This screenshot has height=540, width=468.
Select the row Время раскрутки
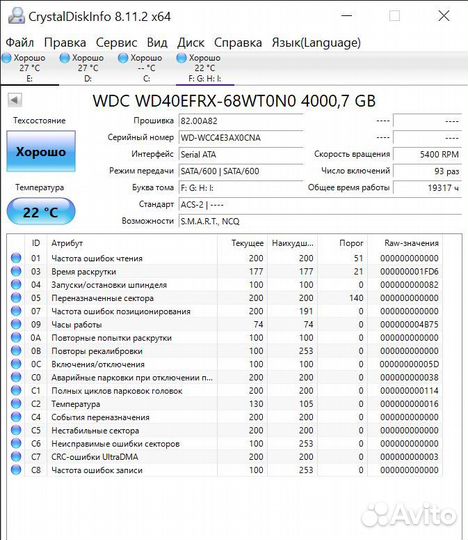pyautogui.click(x=225, y=271)
